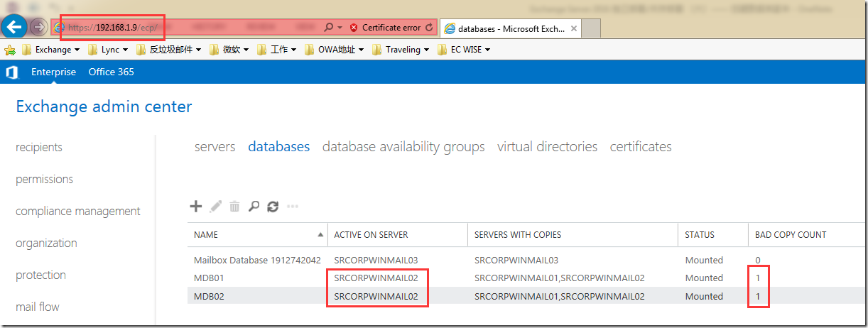Open the 微软 favorites folder
The width and height of the screenshot is (868, 328).
(x=229, y=50)
